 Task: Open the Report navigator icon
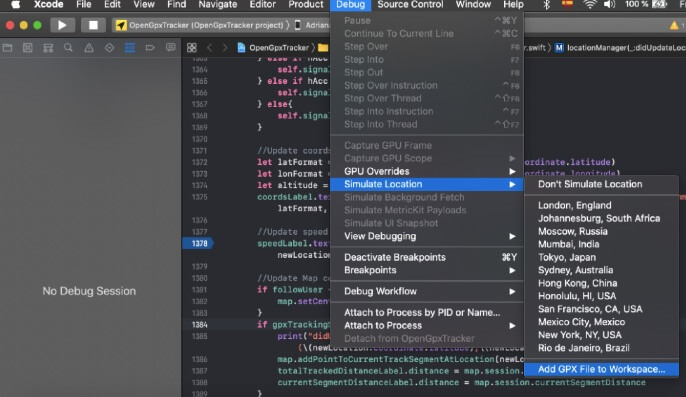pos(171,48)
